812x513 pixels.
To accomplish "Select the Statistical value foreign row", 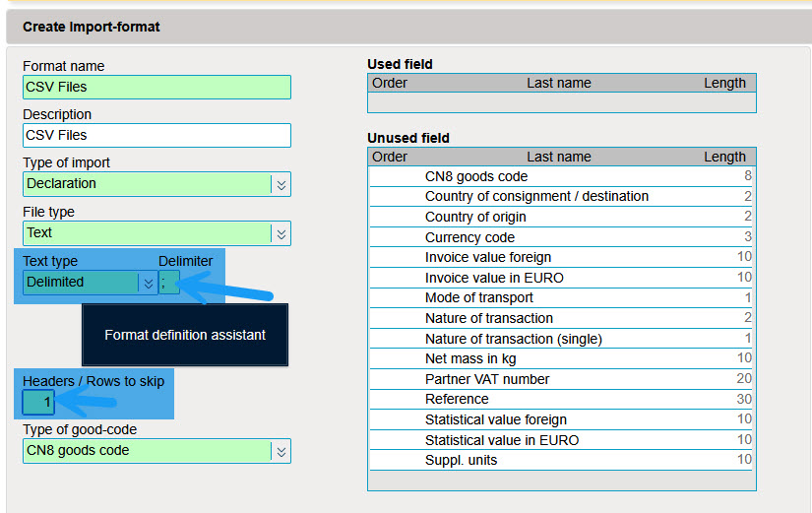I will click(x=561, y=419).
